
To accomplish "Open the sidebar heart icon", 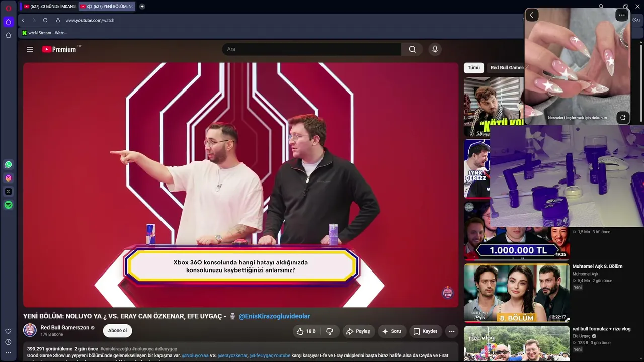I will [8, 331].
